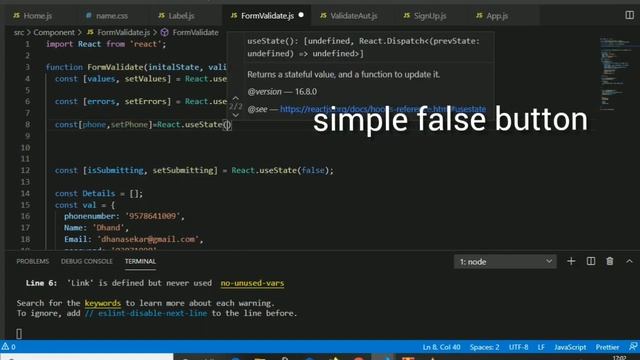Viewport: 640px width, 360px height.
Task: Click 'setErrors' on line 6
Action: coord(146,101)
